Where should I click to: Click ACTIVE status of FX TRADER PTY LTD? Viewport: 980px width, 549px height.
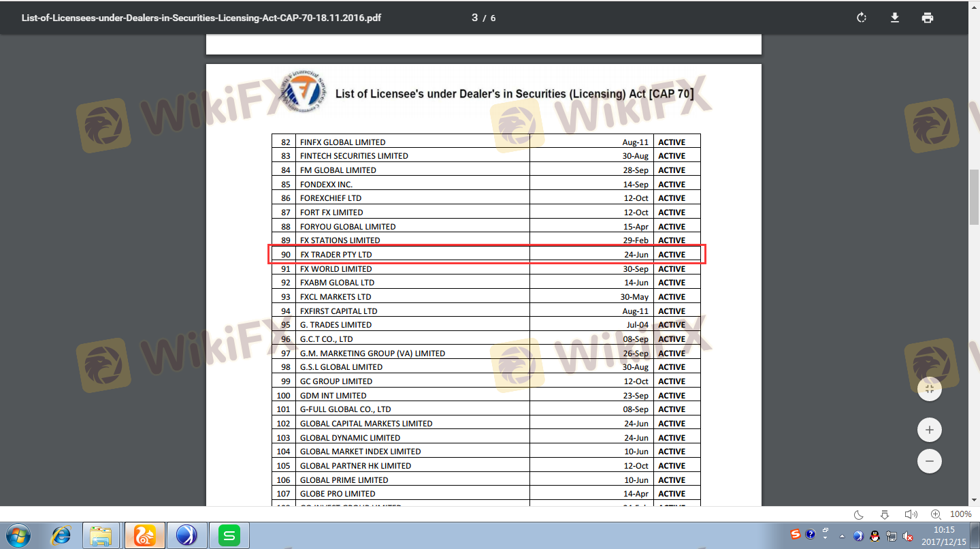pos(672,255)
